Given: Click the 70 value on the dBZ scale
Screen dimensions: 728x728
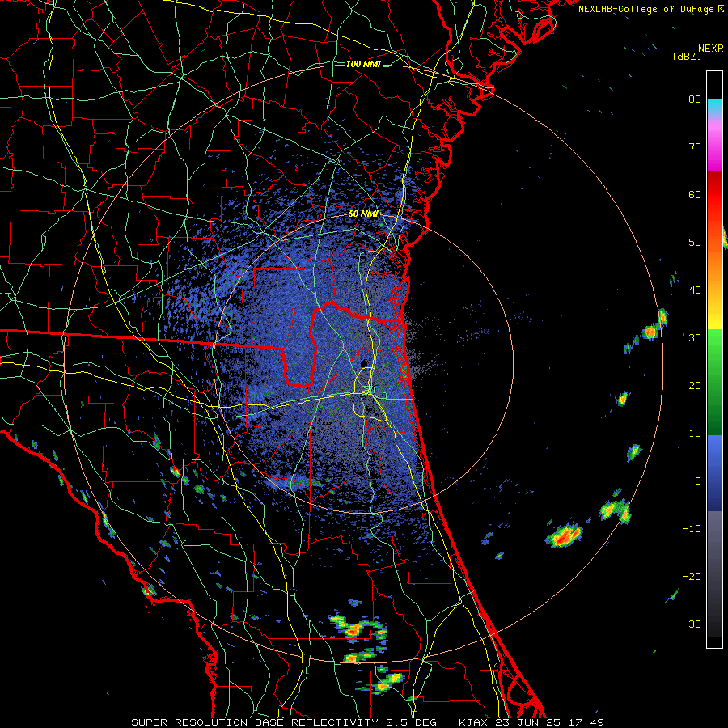Looking at the screenshot, I should click(x=695, y=146).
